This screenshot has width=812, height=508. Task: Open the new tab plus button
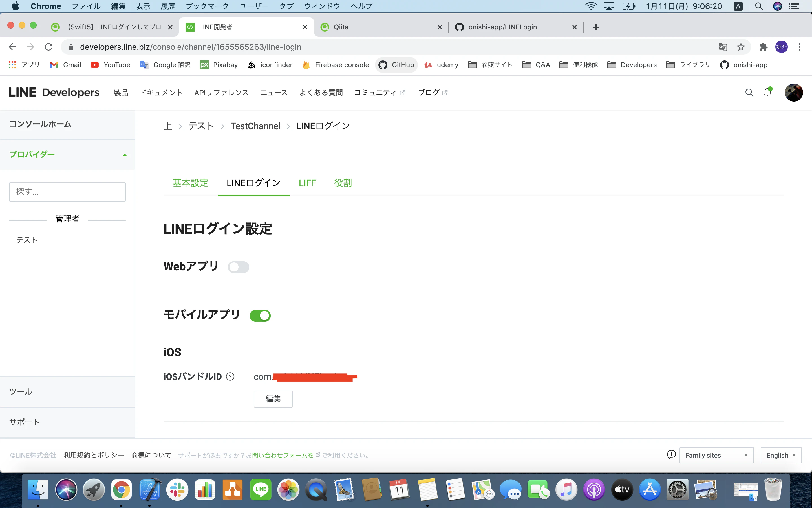pyautogui.click(x=596, y=27)
